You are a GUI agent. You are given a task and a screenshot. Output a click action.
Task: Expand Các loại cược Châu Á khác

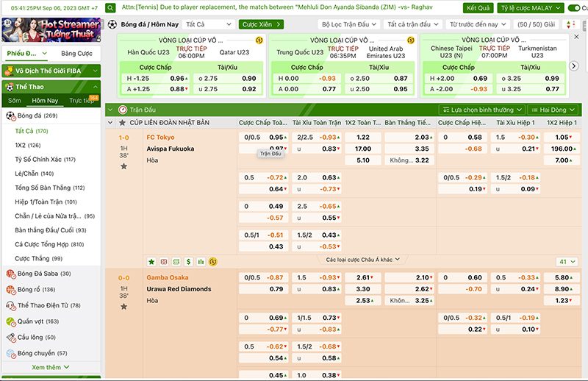(362, 260)
